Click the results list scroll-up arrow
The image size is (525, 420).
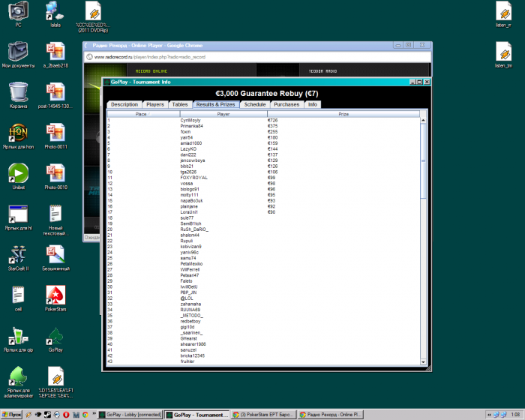click(x=423, y=120)
